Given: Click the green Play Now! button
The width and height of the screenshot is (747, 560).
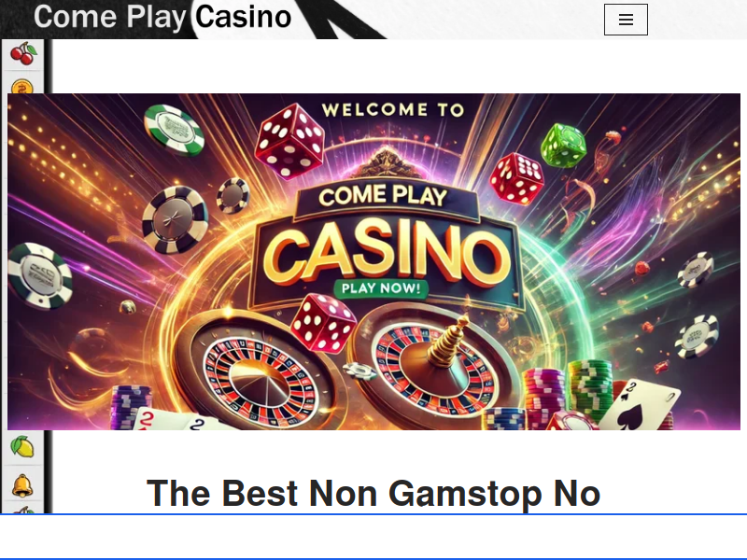Looking at the screenshot, I should coord(381,288).
